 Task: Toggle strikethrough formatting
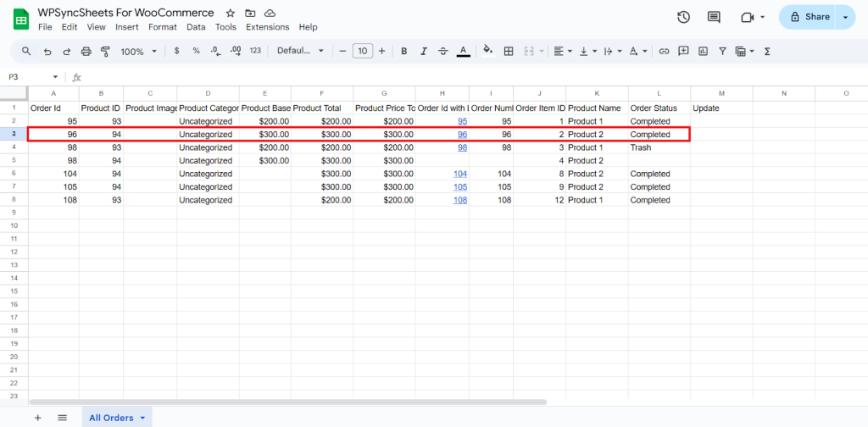(442, 51)
